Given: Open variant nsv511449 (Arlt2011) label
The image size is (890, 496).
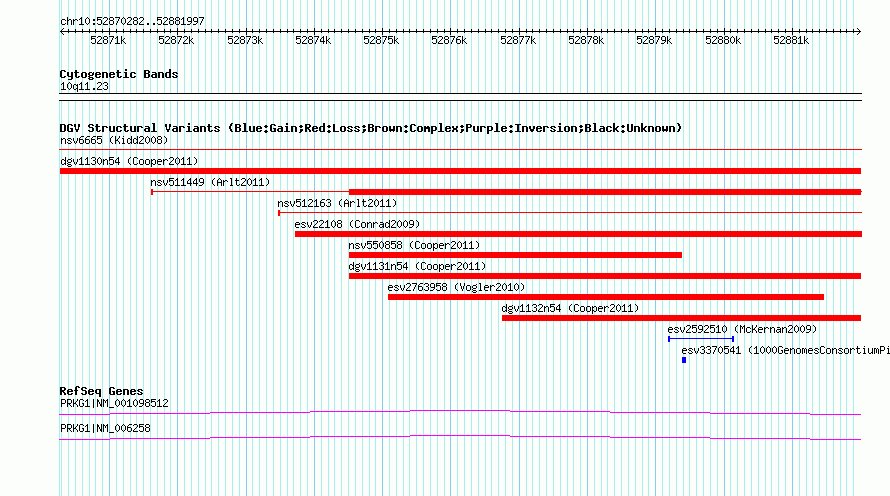Looking at the screenshot, I should click(210, 182).
